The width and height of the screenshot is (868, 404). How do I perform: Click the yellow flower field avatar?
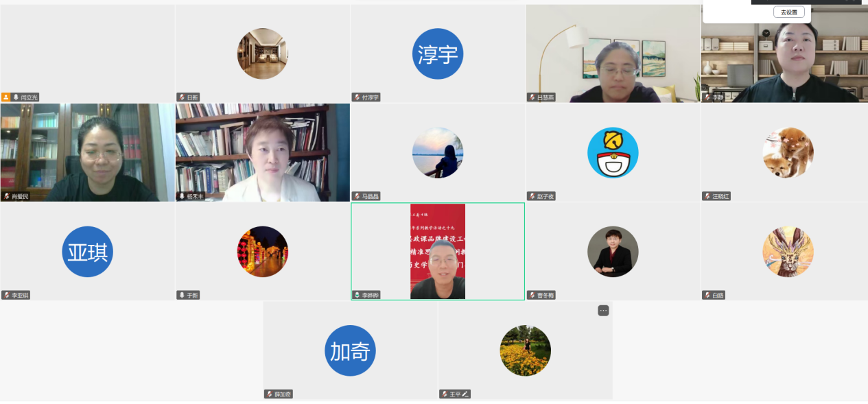tap(525, 350)
